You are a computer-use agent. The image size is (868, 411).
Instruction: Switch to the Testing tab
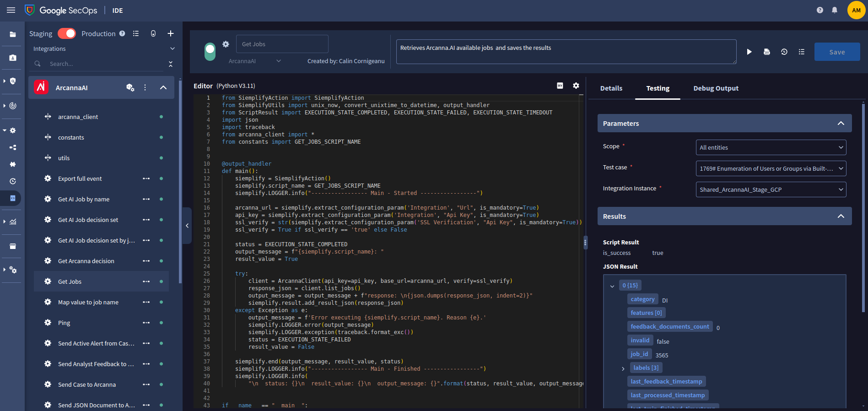point(658,88)
